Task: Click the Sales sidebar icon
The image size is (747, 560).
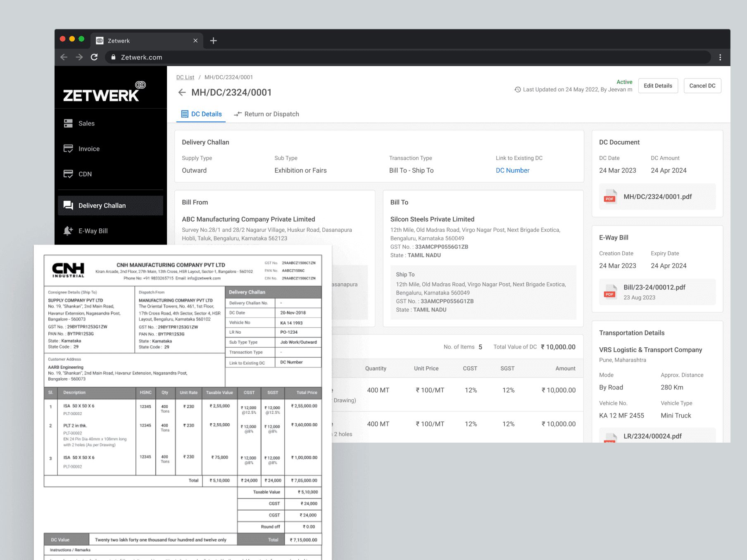Action: coord(68,123)
